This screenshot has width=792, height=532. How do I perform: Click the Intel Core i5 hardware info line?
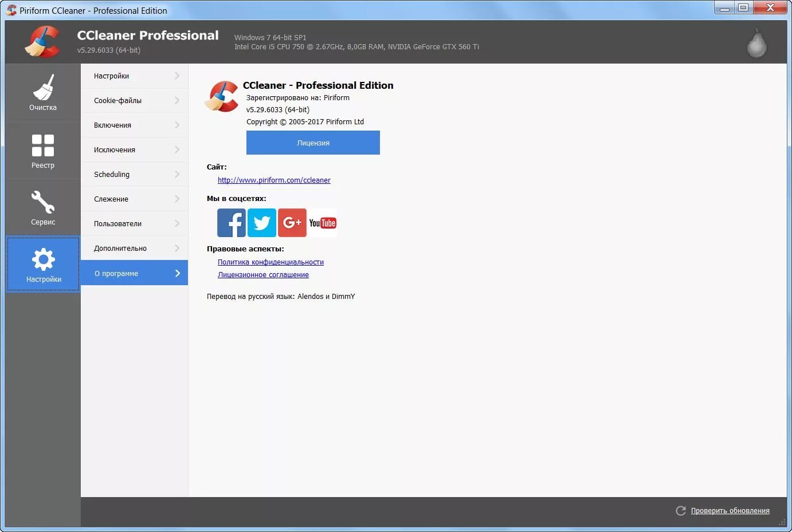tap(356, 47)
